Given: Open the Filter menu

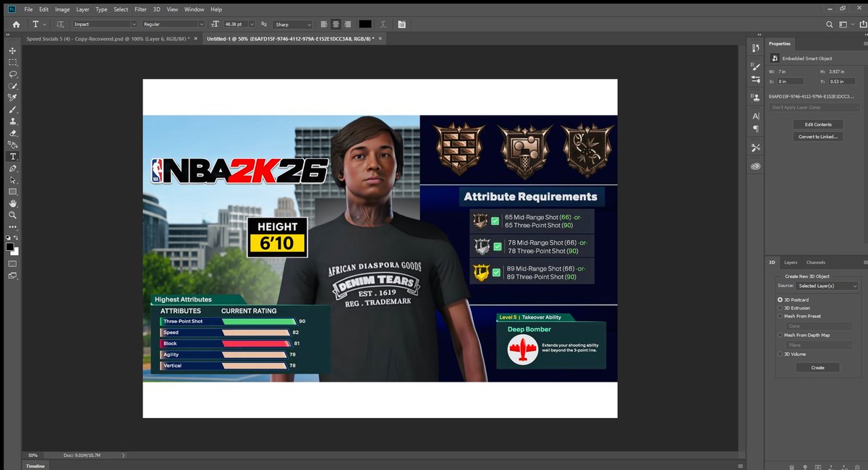Looking at the screenshot, I should 140,9.
